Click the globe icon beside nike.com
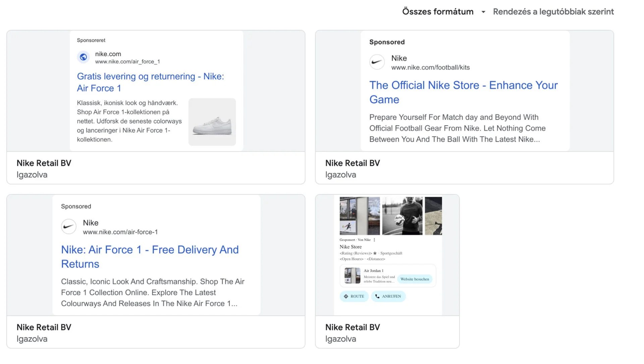The image size is (644, 364). click(84, 57)
